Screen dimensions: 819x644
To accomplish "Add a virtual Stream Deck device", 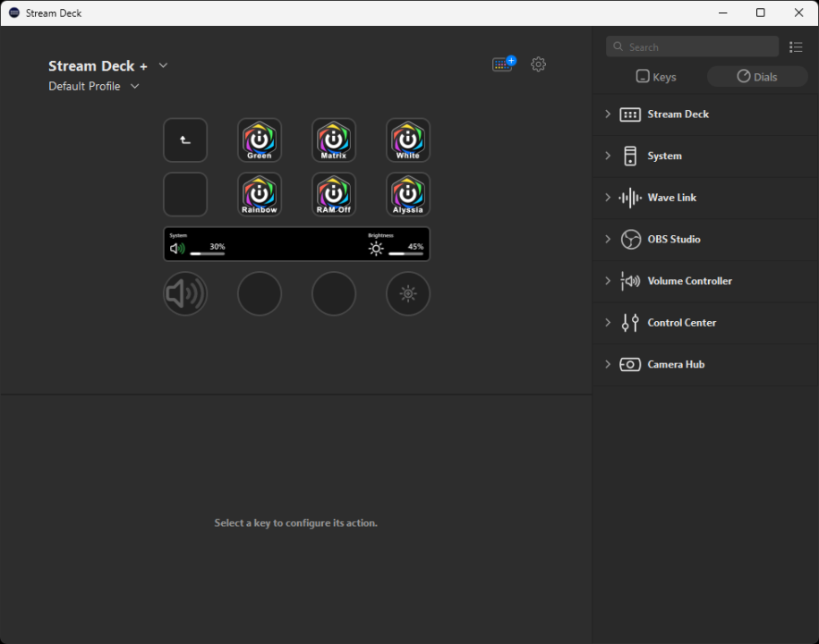I will click(x=502, y=64).
